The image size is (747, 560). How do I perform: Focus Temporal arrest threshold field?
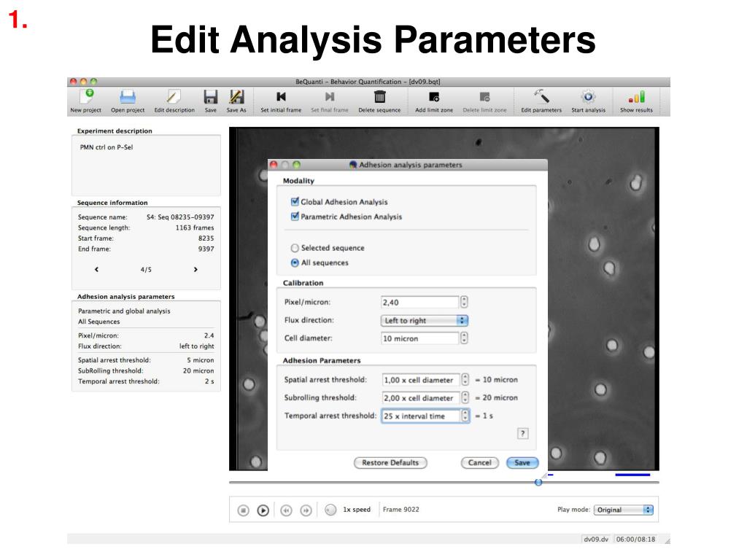point(421,416)
